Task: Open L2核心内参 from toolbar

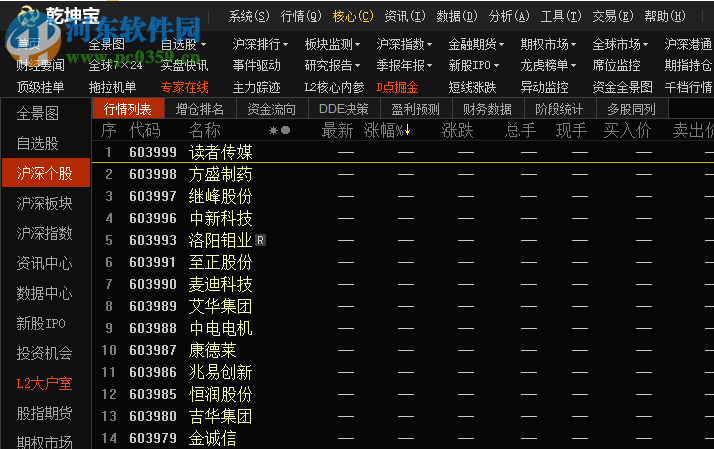Action: pos(334,87)
